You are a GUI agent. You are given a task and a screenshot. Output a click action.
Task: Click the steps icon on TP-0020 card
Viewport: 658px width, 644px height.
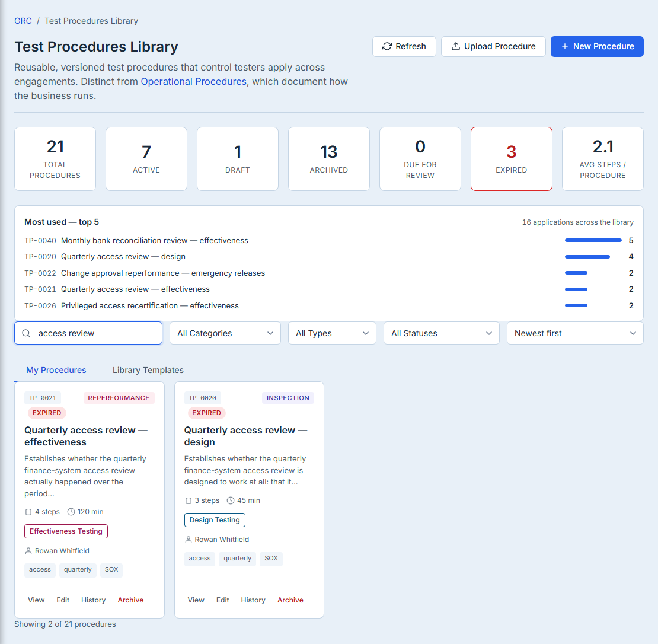189,500
